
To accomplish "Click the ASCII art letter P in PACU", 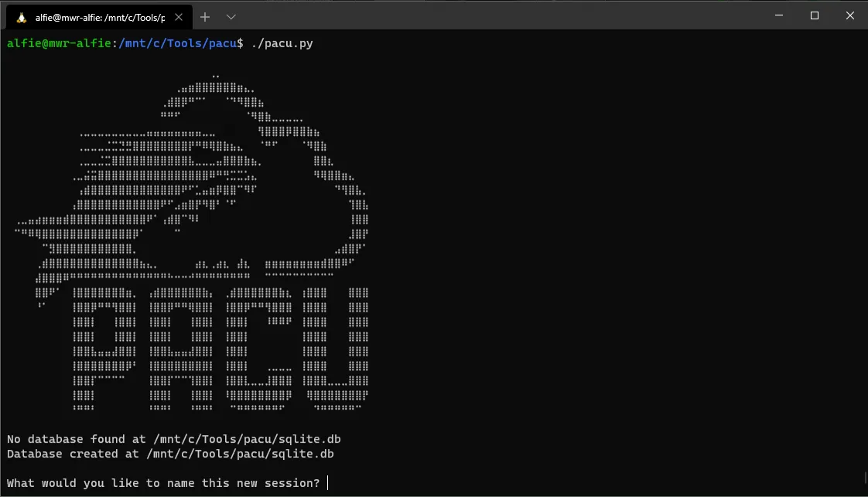I will pyautogui.click(x=104, y=349).
